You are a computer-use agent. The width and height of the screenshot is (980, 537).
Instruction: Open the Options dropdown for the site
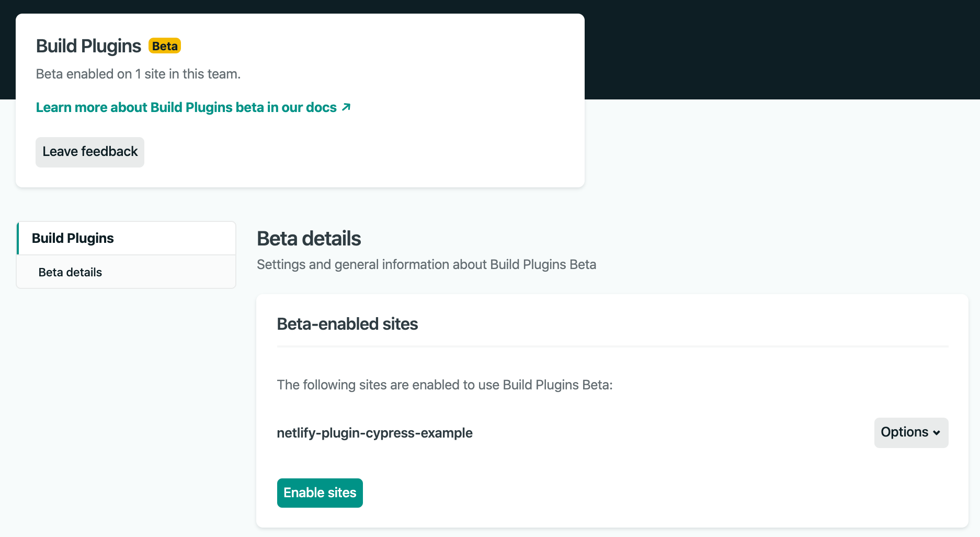[x=910, y=432]
